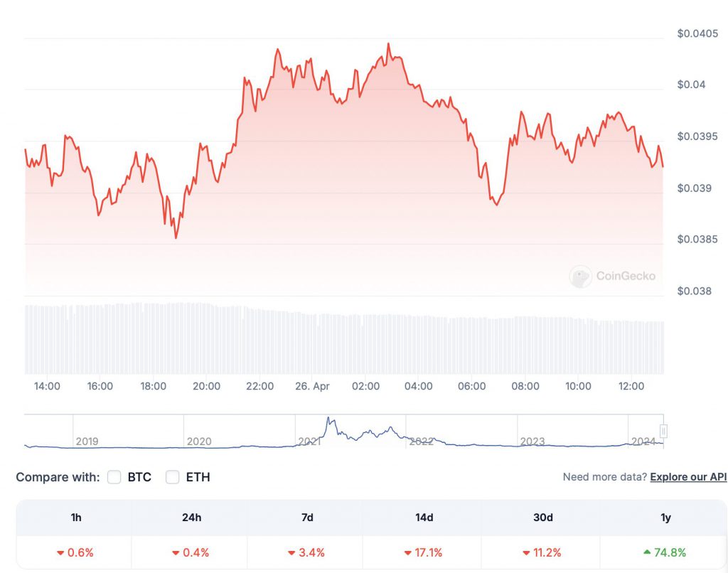This screenshot has width=728, height=573.
Task: Choose the 7d column header
Action: (x=307, y=518)
